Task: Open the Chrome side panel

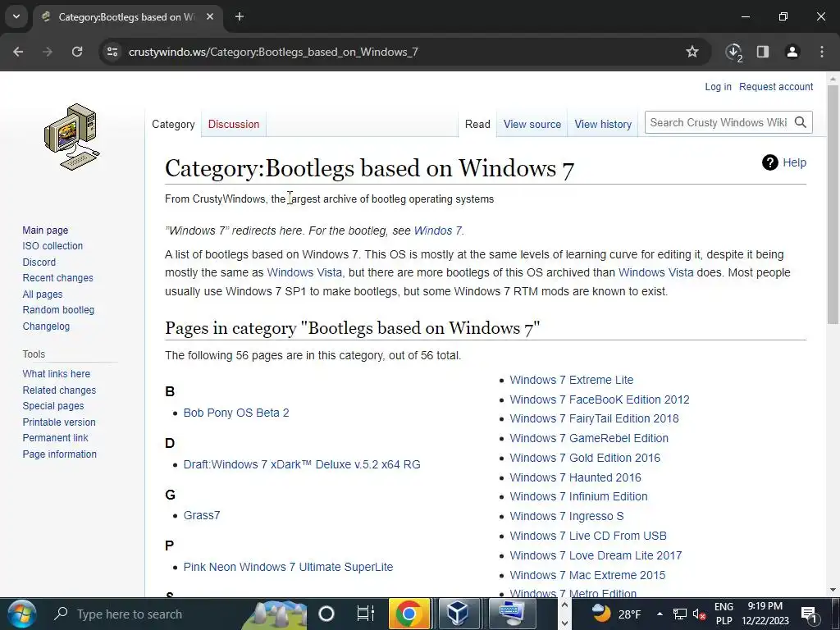Action: pyautogui.click(x=762, y=52)
